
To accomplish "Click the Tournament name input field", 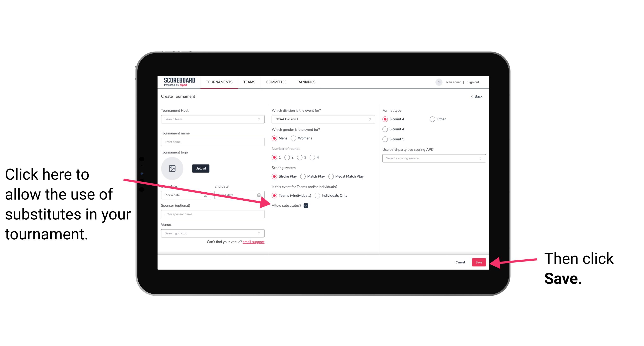I will point(213,142).
